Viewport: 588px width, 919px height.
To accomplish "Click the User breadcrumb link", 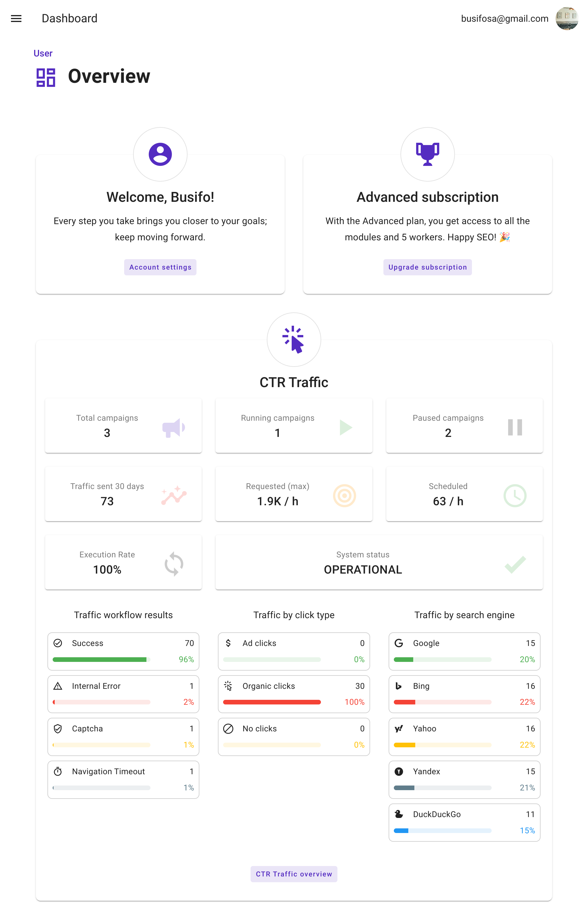I will coord(43,53).
